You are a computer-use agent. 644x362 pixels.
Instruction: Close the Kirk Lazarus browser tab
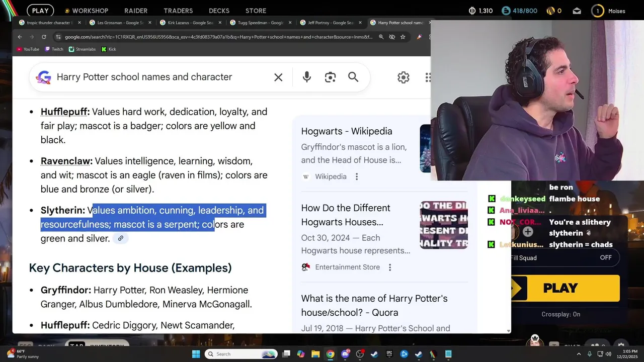click(x=219, y=23)
